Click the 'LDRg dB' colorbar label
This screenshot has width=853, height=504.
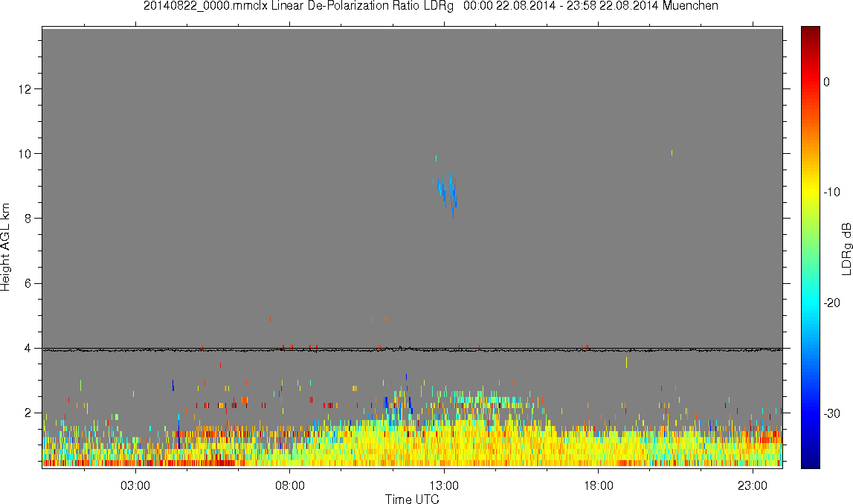(x=846, y=248)
